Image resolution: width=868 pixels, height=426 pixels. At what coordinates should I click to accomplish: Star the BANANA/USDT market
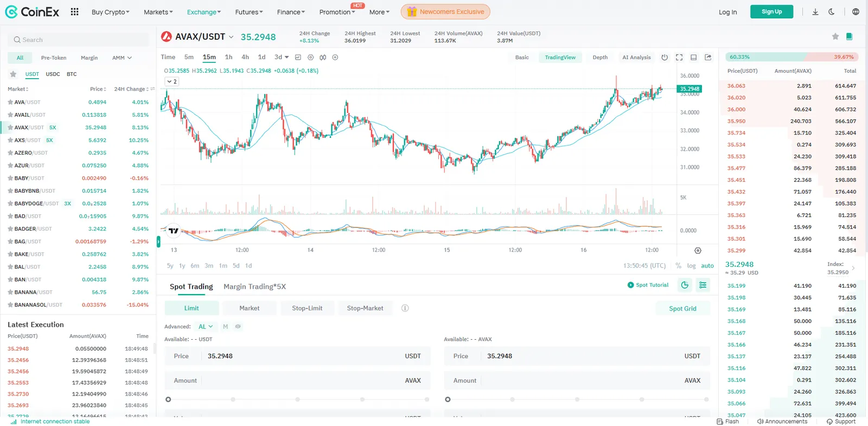(10, 292)
